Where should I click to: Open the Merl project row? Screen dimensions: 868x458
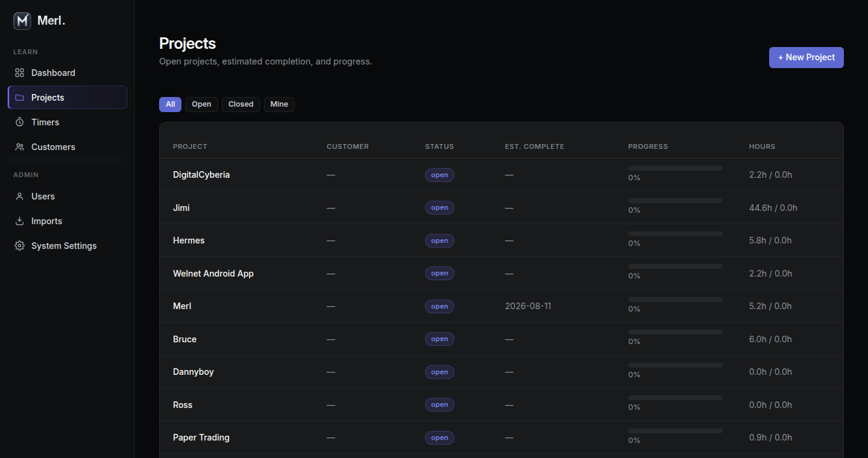pyautogui.click(x=501, y=306)
